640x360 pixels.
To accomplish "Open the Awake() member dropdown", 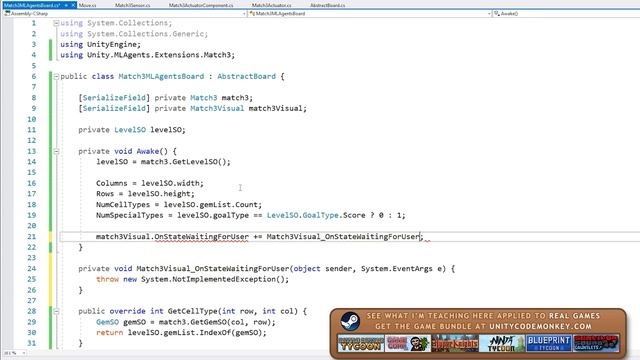I will coord(566,13).
